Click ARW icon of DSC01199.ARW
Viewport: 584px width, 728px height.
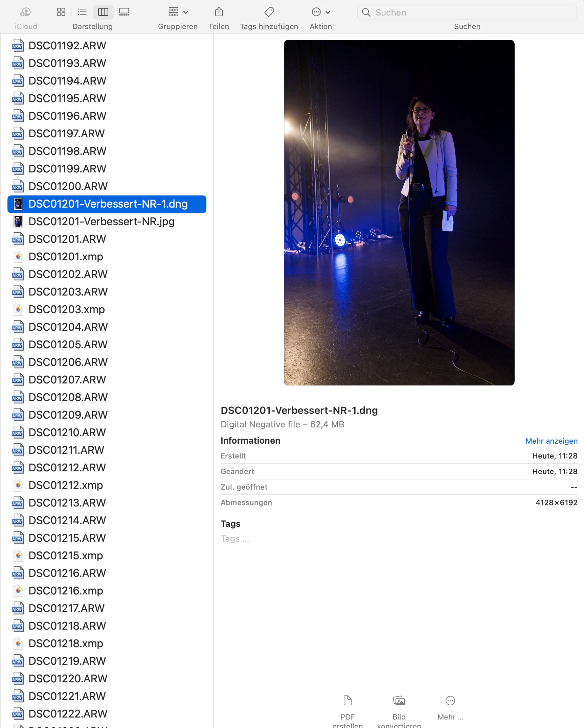pyautogui.click(x=18, y=169)
